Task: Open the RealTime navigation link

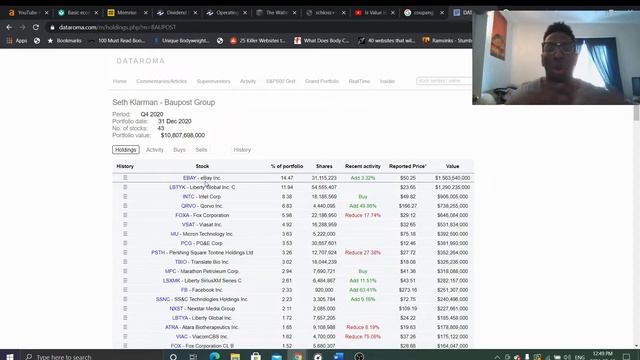Action: click(x=359, y=81)
